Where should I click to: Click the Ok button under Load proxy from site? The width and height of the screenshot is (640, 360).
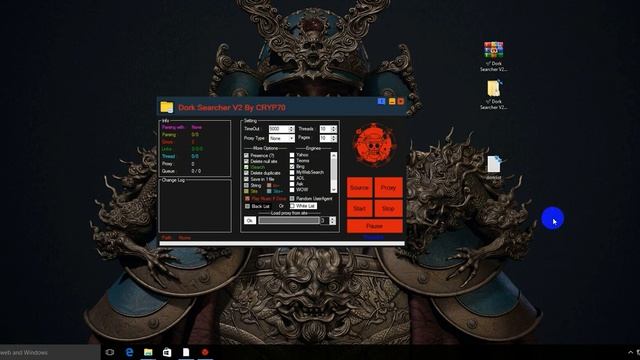click(250, 220)
